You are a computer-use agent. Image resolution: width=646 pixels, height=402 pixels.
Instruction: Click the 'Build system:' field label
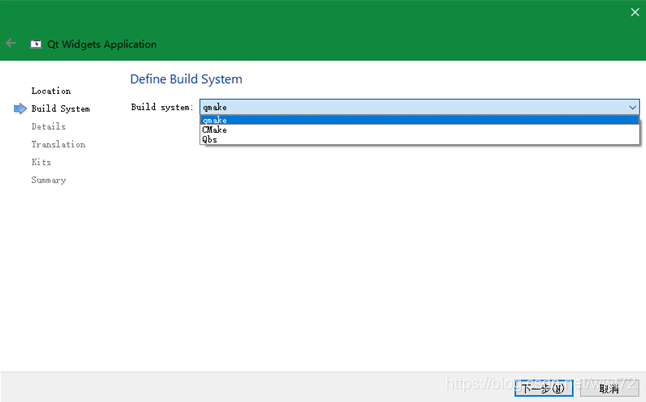(162, 107)
